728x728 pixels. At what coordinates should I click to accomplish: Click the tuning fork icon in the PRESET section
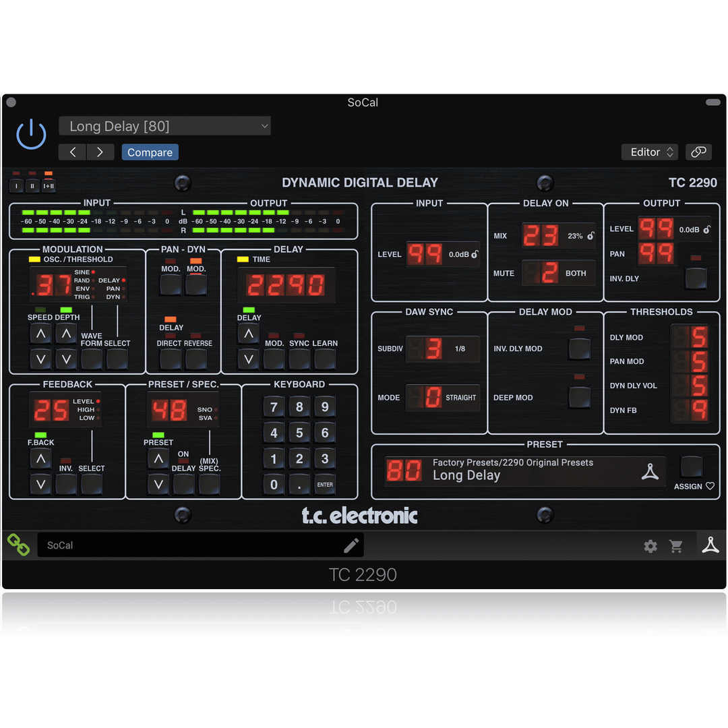(650, 472)
